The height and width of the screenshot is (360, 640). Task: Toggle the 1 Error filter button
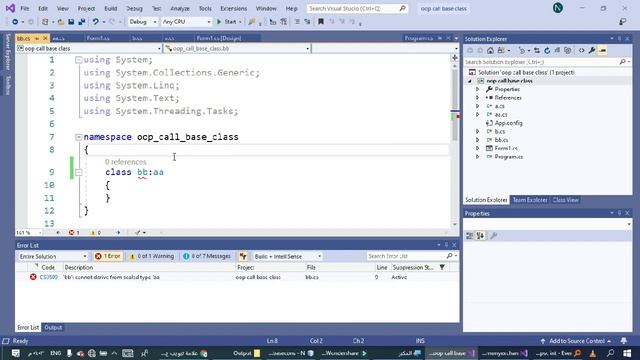coord(108,256)
